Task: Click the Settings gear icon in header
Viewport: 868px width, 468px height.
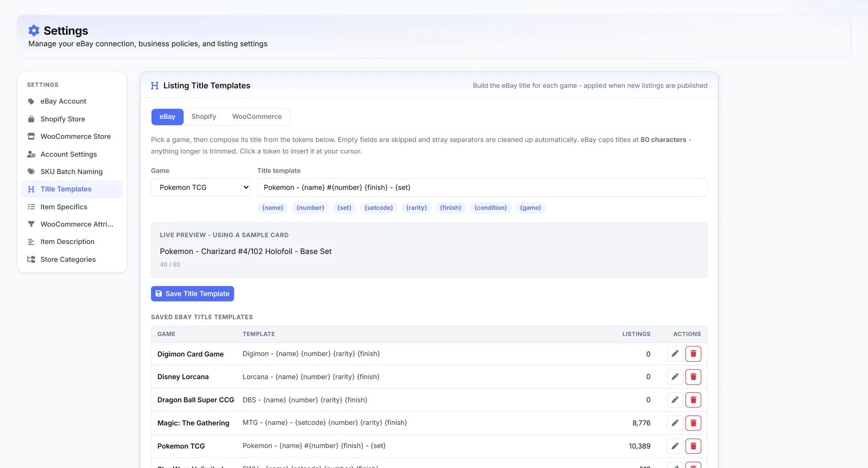Action: click(x=34, y=30)
